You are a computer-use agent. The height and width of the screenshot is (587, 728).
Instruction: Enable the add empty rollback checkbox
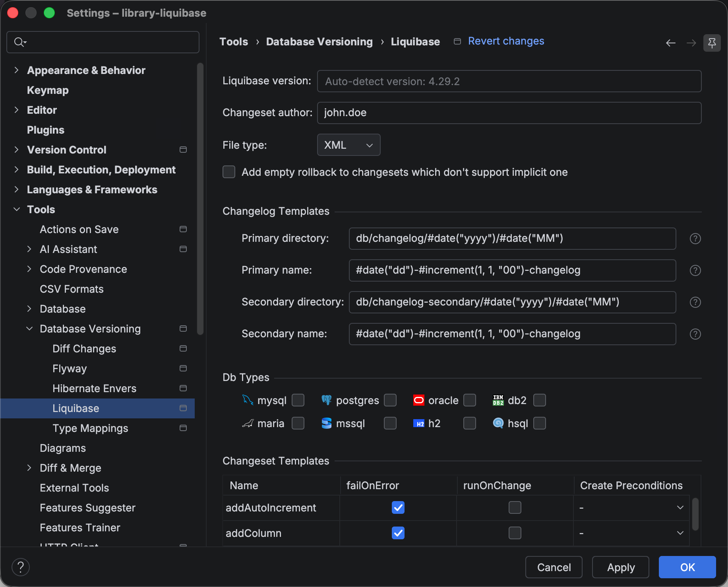pyautogui.click(x=229, y=172)
